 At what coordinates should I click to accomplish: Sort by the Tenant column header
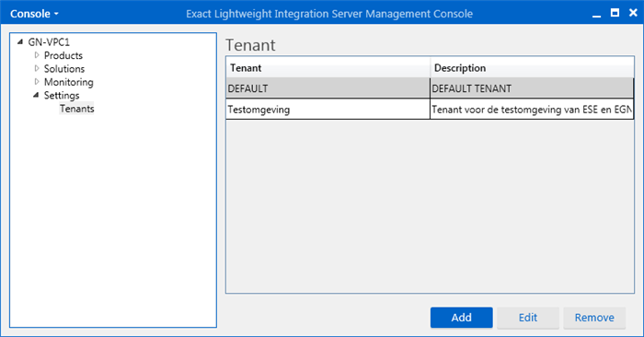[328, 68]
